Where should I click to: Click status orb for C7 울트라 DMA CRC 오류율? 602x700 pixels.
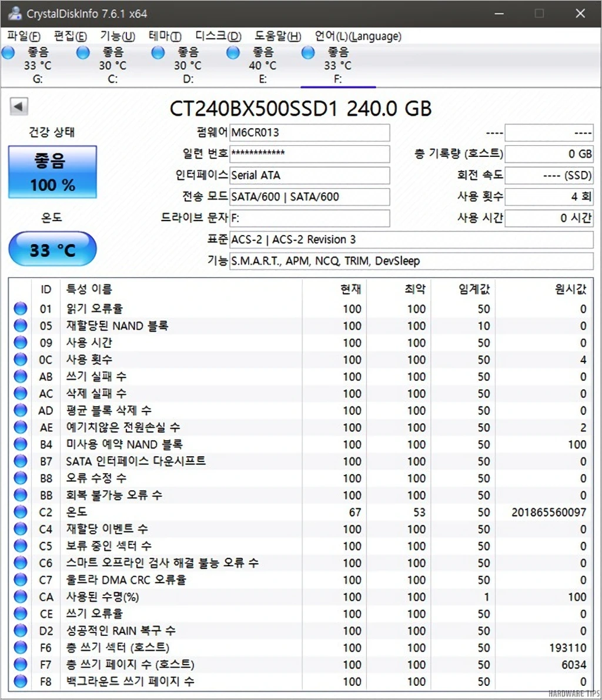pos(20,580)
